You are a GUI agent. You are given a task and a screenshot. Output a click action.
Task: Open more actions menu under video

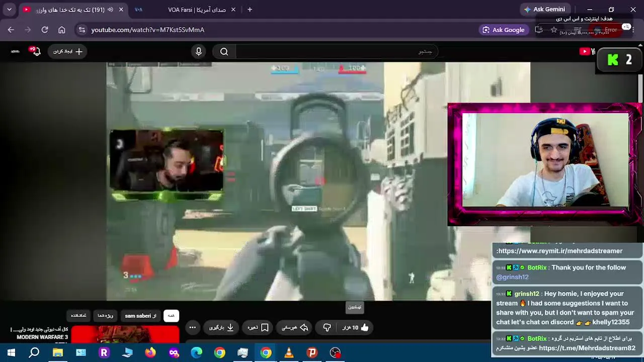click(192, 328)
